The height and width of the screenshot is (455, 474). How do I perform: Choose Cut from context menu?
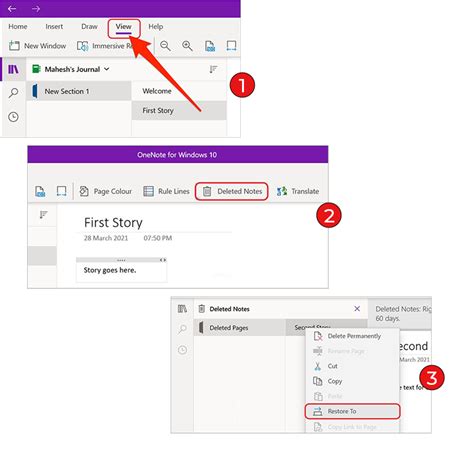click(352, 366)
